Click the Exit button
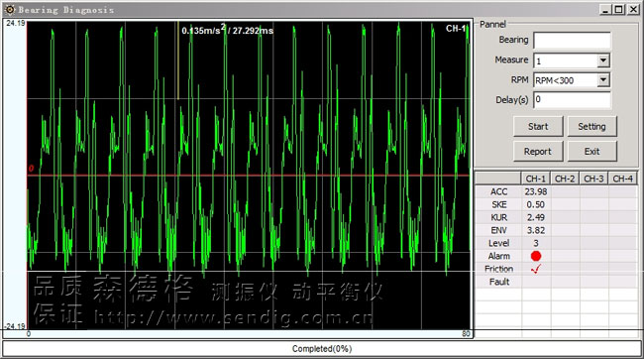This screenshot has height=359, width=644. coord(591,152)
